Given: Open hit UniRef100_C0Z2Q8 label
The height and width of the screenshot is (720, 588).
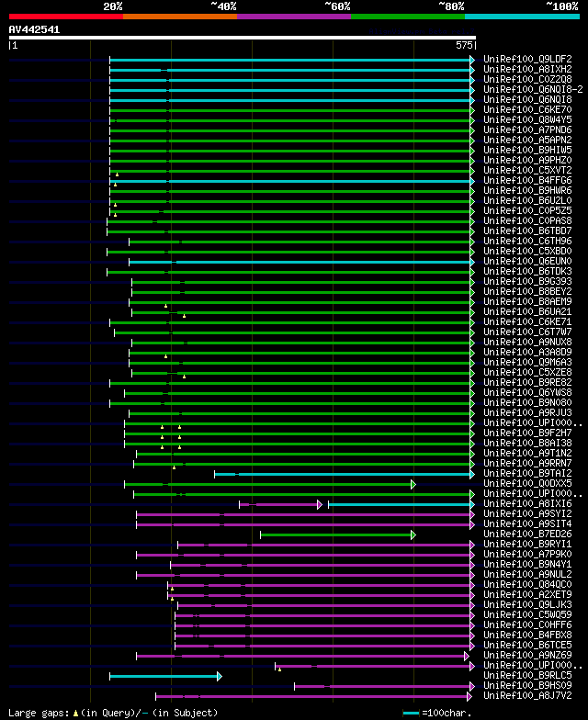Looking at the screenshot, I should [527, 79].
